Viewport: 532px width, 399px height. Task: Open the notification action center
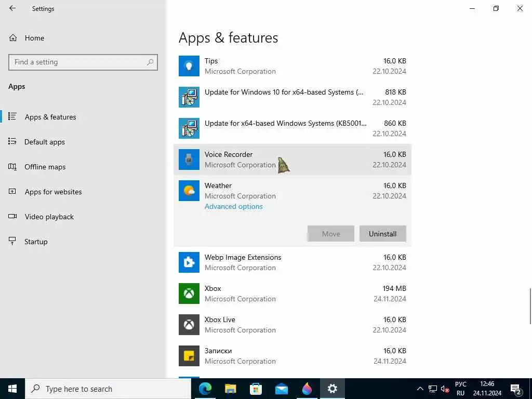click(516, 389)
